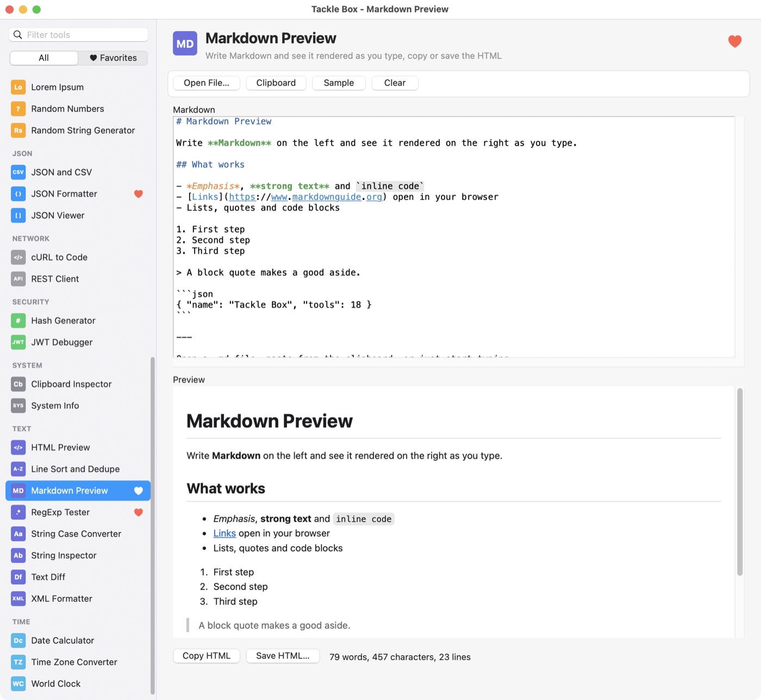
Task: Click the "79 words, 457 characters, 23 lines" status
Action: 400,657
